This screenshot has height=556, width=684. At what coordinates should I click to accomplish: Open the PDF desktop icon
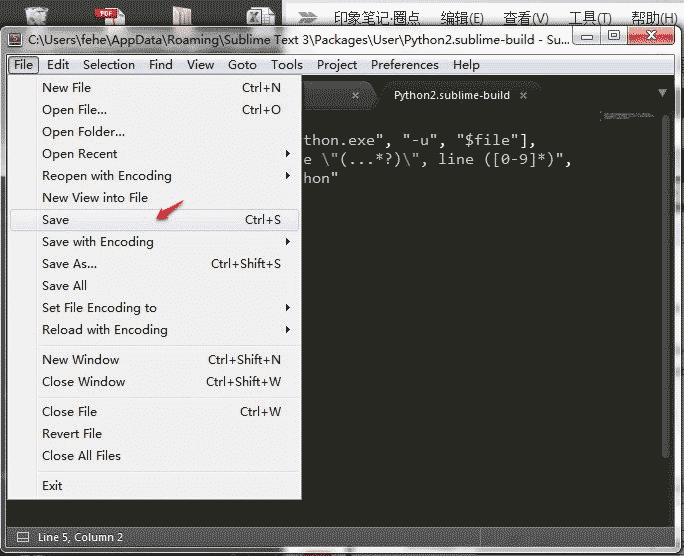109,16
